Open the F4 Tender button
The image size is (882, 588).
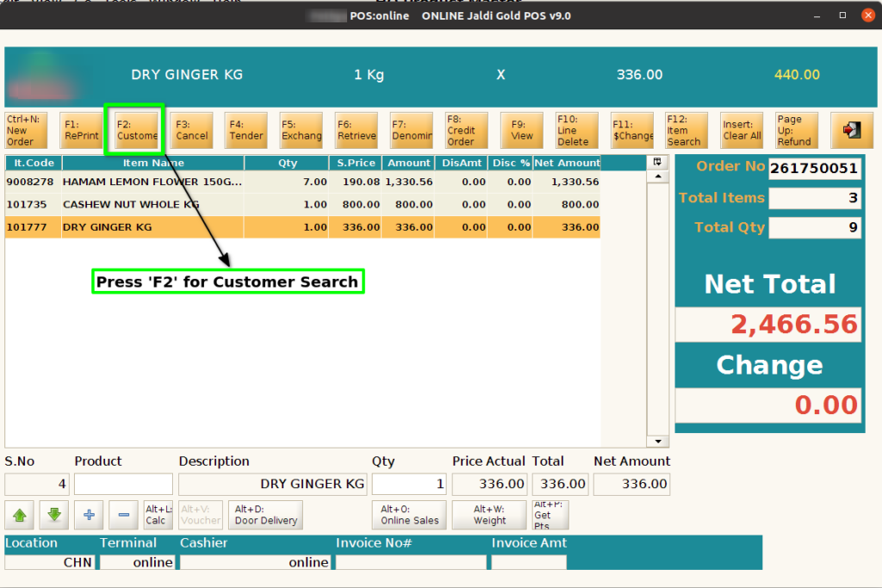click(x=245, y=130)
